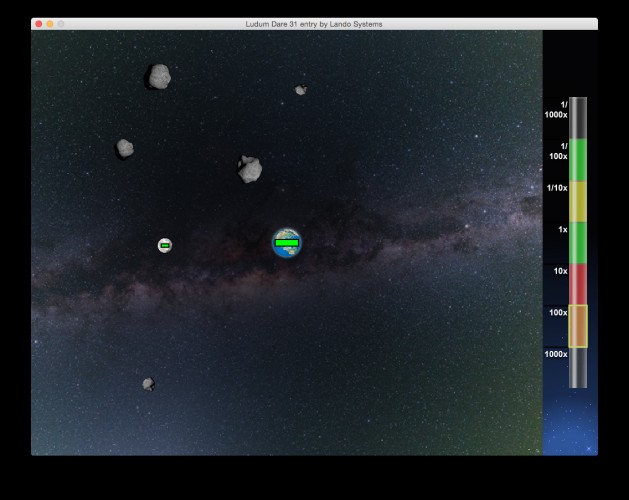The width and height of the screenshot is (629, 500).
Task: Click the largest asteroid at top left
Action: coord(159,76)
